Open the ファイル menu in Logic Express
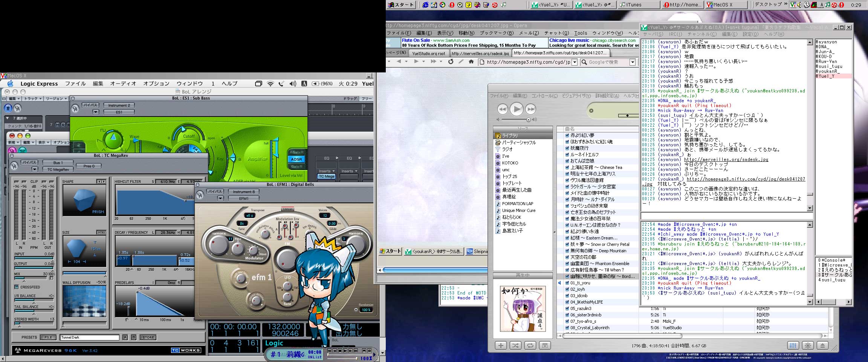This screenshot has height=362, width=868. (75, 84)
